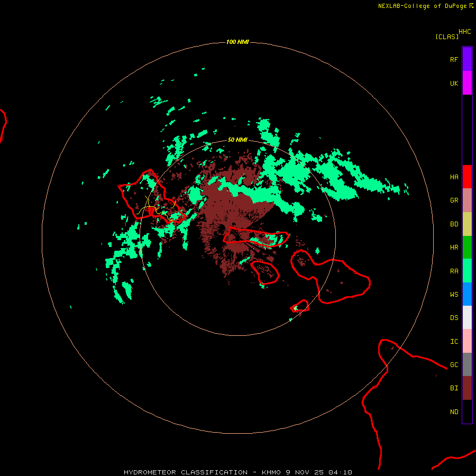The width and height of the screenshot is (476, 476).
Task: Click the "DS" legend label
Action: [x=454, y=318]
